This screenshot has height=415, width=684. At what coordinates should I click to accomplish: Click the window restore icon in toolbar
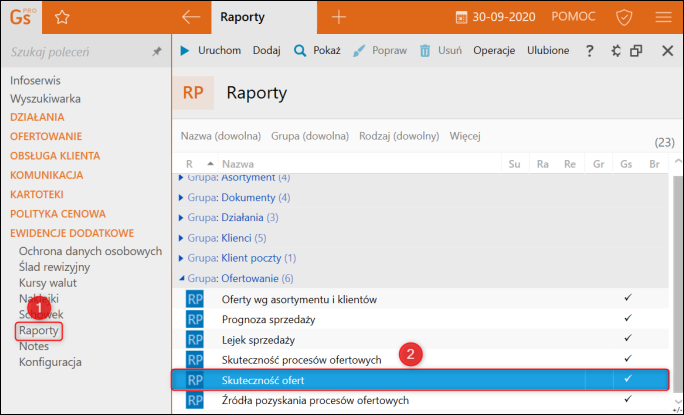(635, 50)
